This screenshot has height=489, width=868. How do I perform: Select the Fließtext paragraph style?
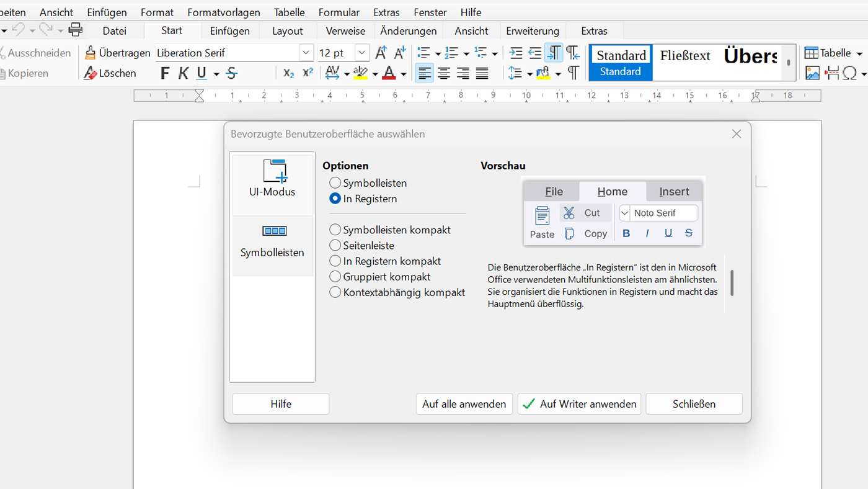click(x=685, y=56)
